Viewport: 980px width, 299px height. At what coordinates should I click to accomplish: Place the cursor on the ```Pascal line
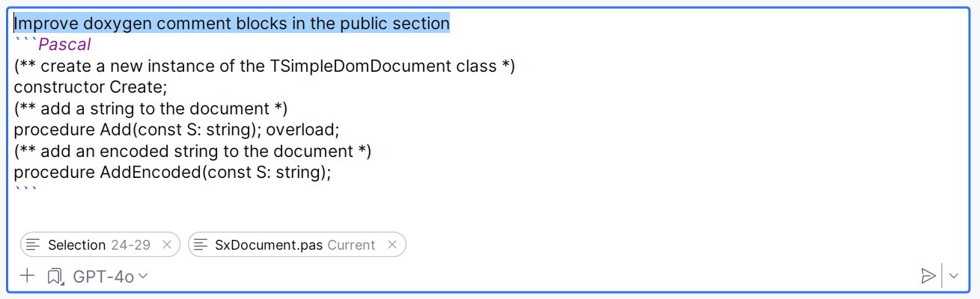[52, 45]
